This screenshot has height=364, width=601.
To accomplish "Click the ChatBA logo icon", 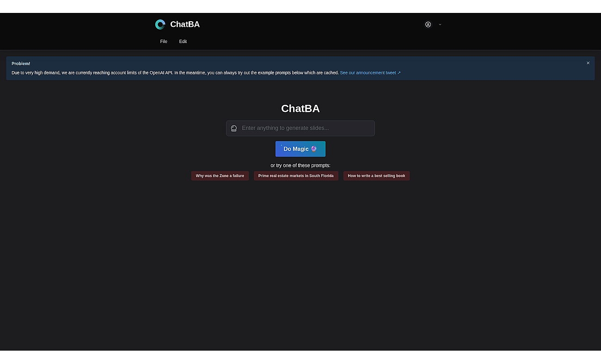I will click(160, 24).
